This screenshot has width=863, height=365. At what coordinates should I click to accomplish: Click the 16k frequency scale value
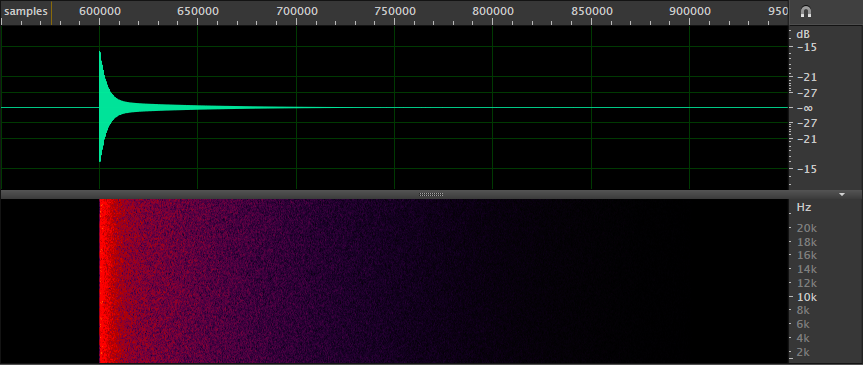click(x=806, y=256)
